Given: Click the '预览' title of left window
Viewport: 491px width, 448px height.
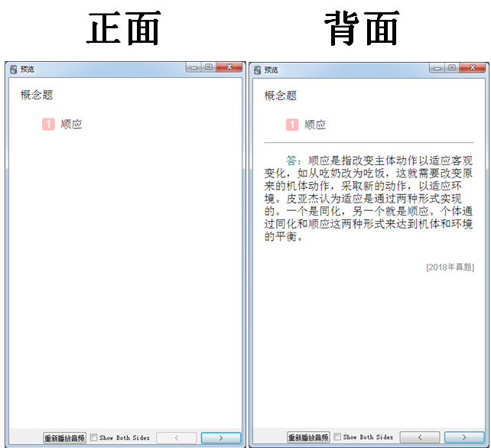Looking at the screenshot, I should [28, 70].
